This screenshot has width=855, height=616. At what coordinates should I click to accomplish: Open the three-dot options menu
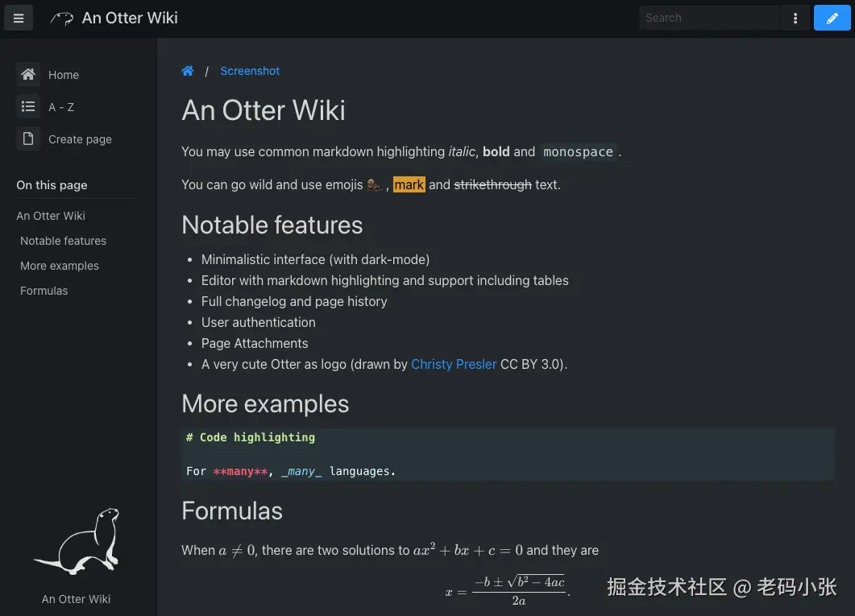click(x=795, y=18)
